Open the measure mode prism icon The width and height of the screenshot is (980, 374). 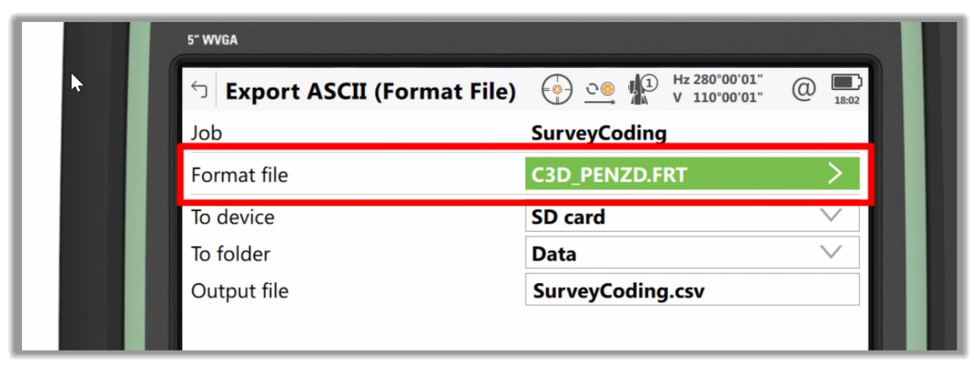pos(599,91)
